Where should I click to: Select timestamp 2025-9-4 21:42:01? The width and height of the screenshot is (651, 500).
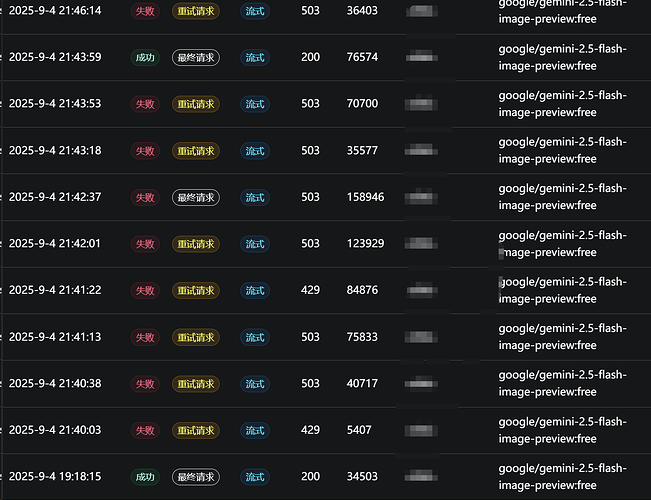[55, 243]
